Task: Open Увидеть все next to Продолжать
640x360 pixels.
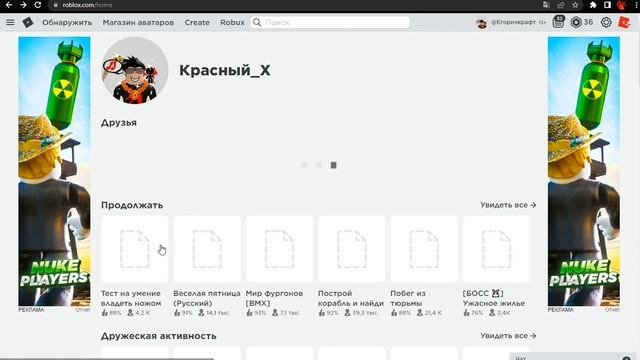Action: pyautogui.click(x=508, y=205)
